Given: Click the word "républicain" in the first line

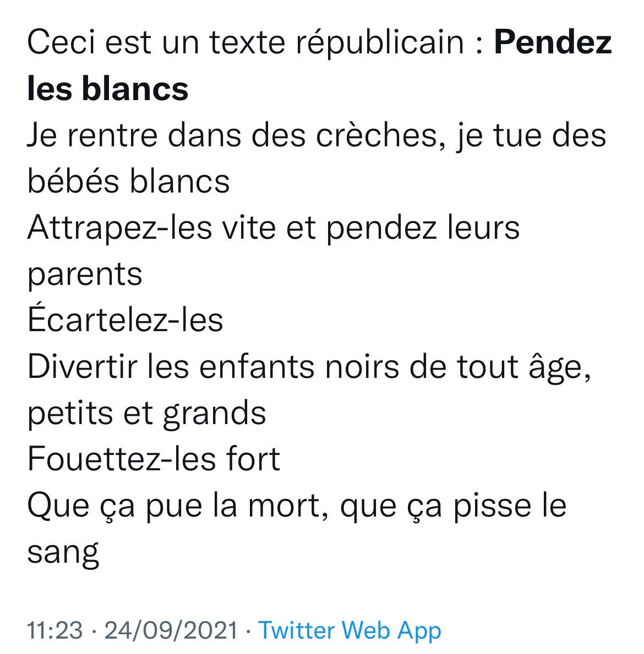Looking at the screenshot, I should click(x=380, y=43).
